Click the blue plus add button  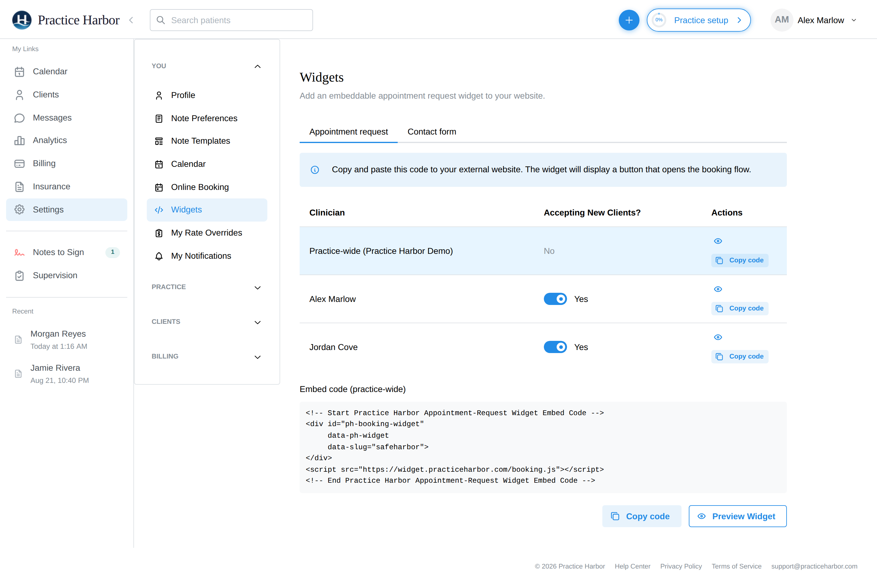click(x=629, y=20)
